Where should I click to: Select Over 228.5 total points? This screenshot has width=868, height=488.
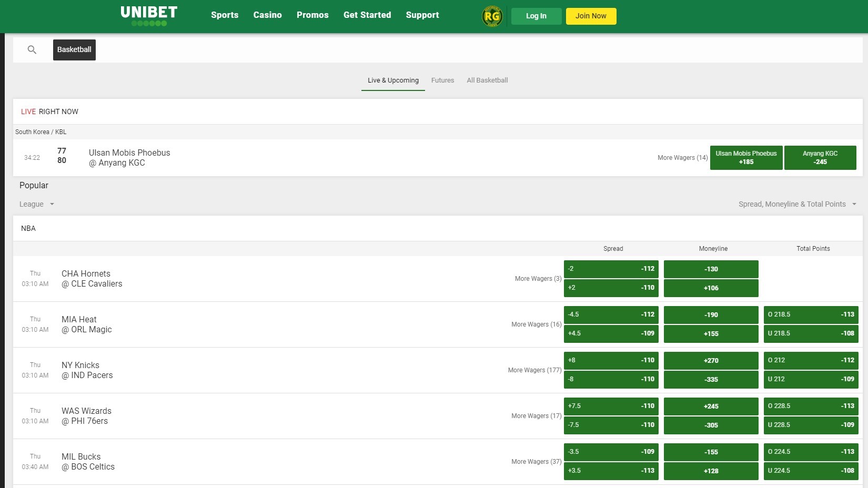[x=811, y=406]
